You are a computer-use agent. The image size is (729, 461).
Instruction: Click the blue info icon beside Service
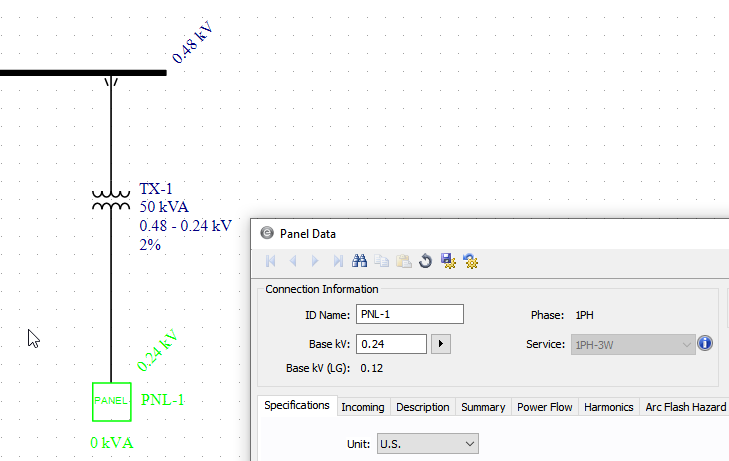point(704,343)
